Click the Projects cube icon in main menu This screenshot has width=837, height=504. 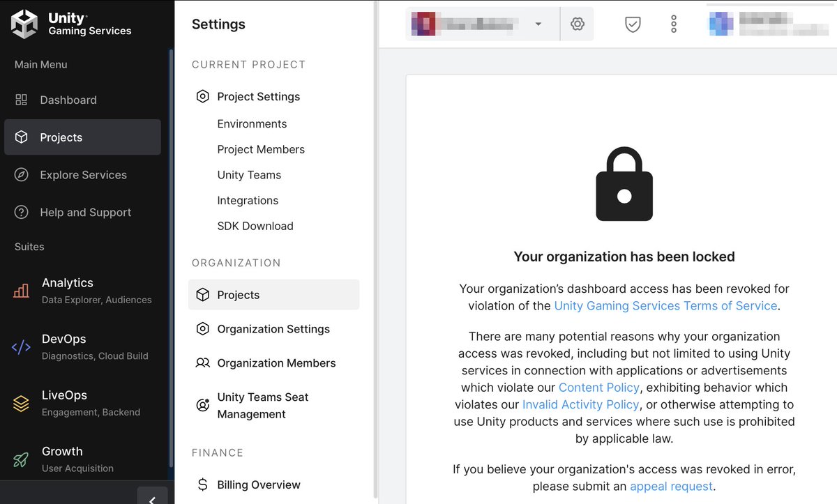coord(22,137)
